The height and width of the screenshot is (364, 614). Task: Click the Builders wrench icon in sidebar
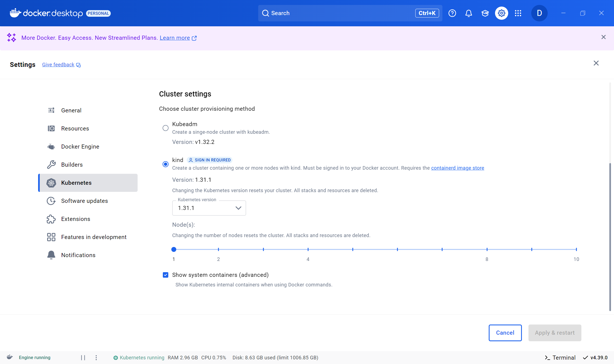click(51, 164)
